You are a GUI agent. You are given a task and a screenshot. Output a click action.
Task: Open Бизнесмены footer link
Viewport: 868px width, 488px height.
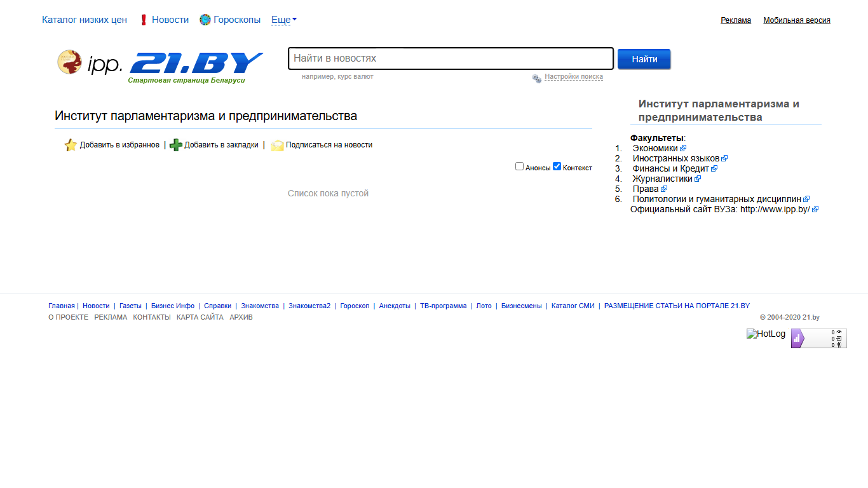point(522,306)
